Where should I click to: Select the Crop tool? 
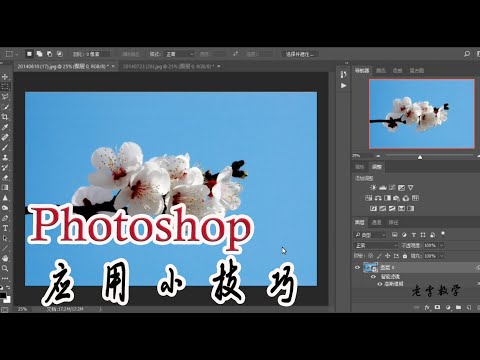point(5,117)
